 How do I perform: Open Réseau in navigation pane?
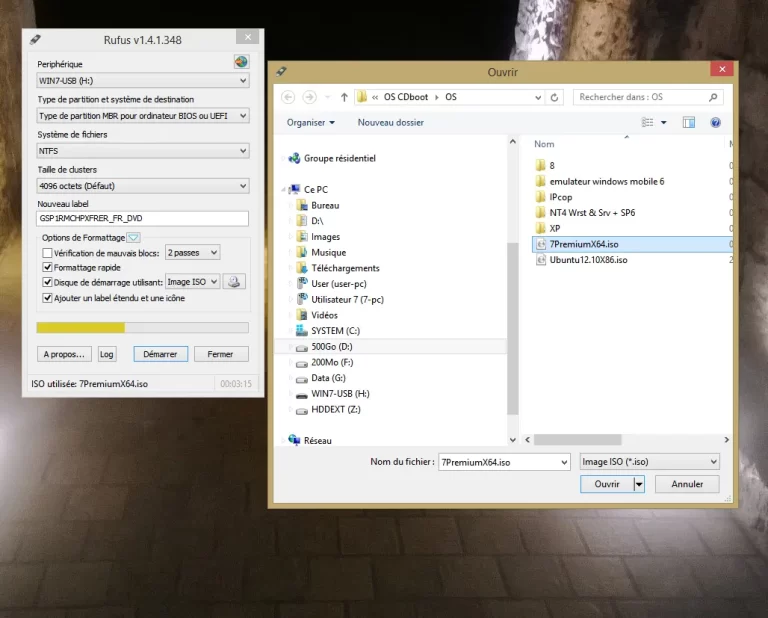(317, 440)
